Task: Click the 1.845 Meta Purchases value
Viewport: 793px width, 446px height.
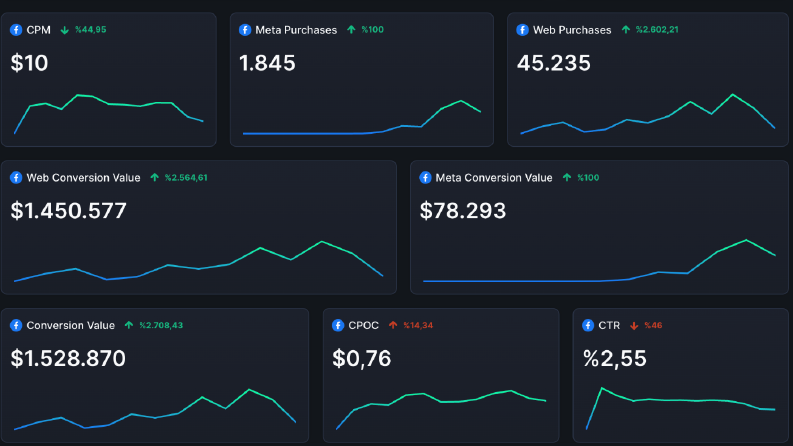Action: pyautogui.click(x=267, y=63)
